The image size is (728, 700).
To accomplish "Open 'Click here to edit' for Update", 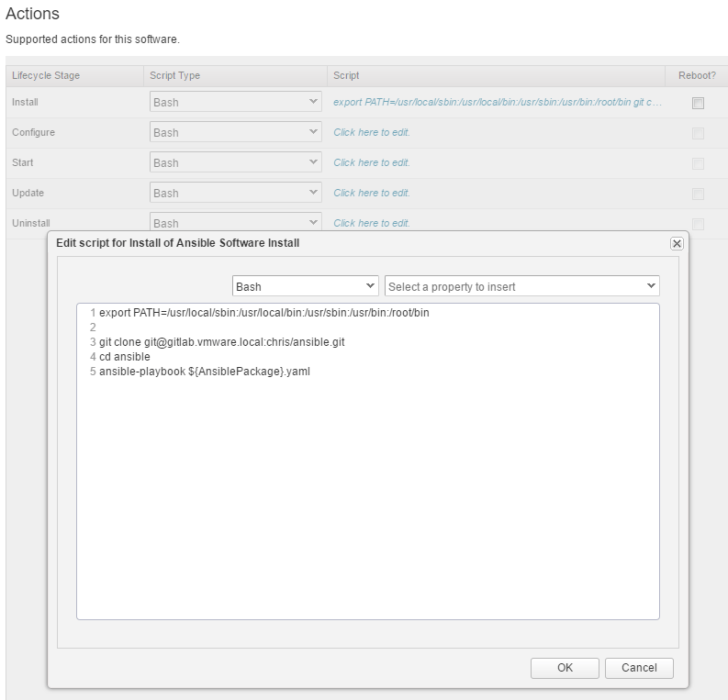I will point(372,194).
